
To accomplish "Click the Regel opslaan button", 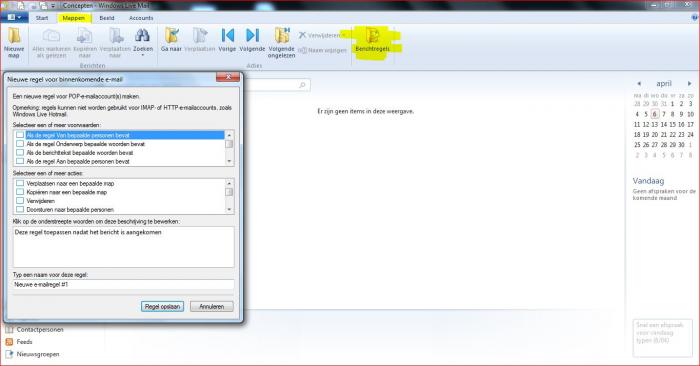I will coord(162,307).
